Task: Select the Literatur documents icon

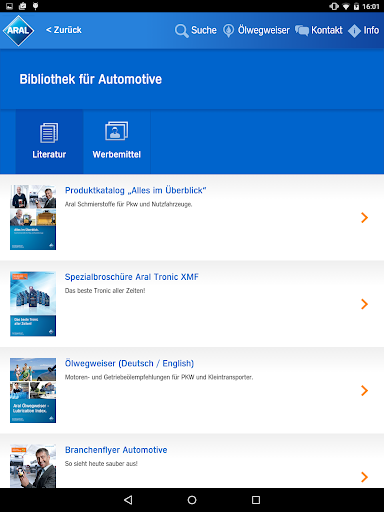Action: [49, 133]
